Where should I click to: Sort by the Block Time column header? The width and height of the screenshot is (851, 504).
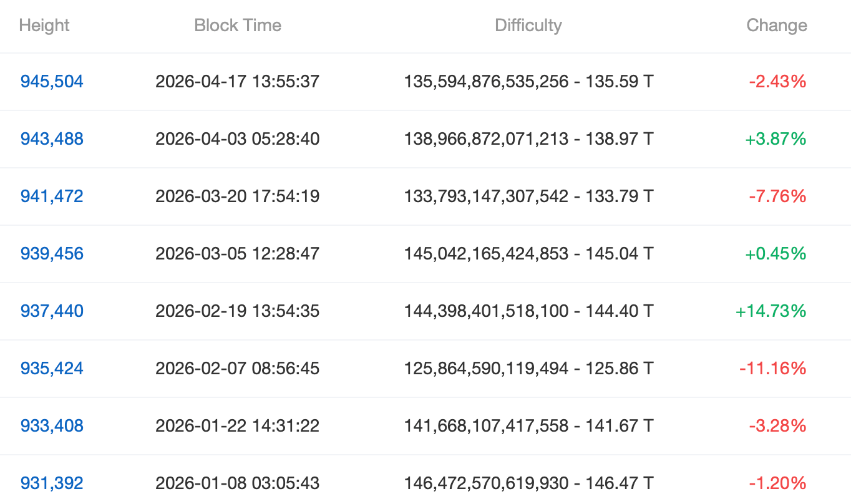238,25
